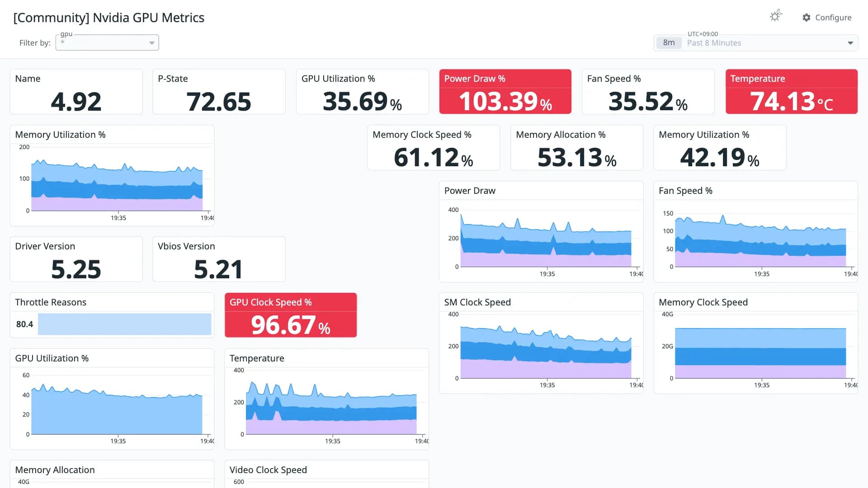Screen dimensions: 868x488
Task: Click the dashboard title Nvidia GPU Metrics
Action: coord(109,18)
